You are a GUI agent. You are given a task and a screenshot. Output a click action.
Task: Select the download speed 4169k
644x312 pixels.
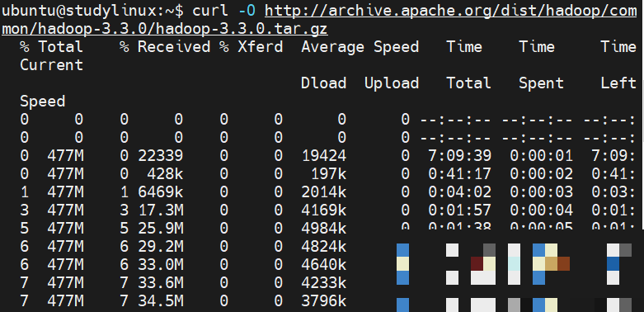coord(324,210)
